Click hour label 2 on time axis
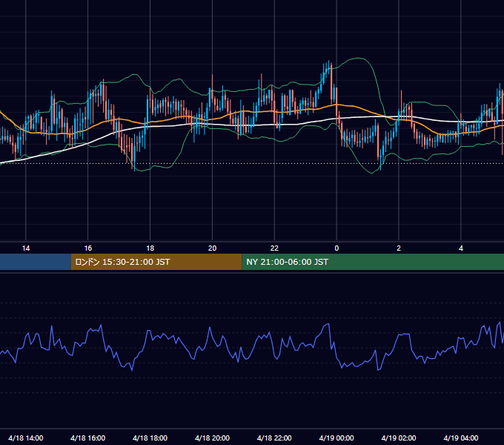The width and height of the screenshot is (504, 445). [399, 248]
